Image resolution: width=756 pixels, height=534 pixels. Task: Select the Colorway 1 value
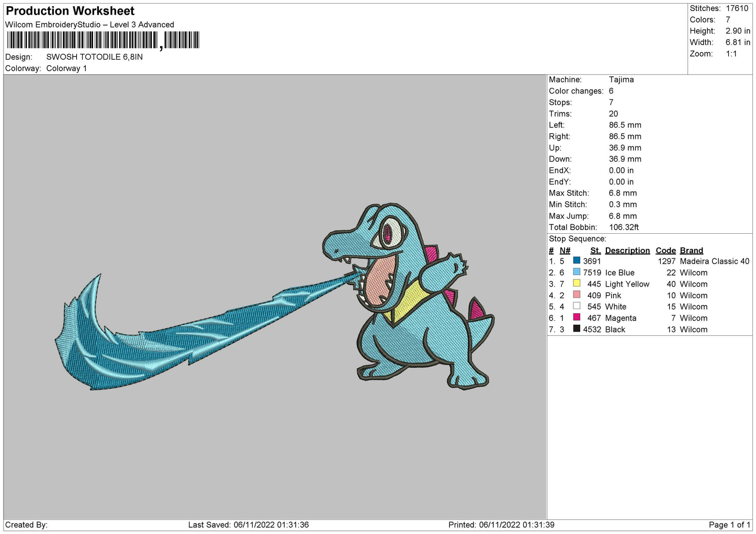(66, 69)
